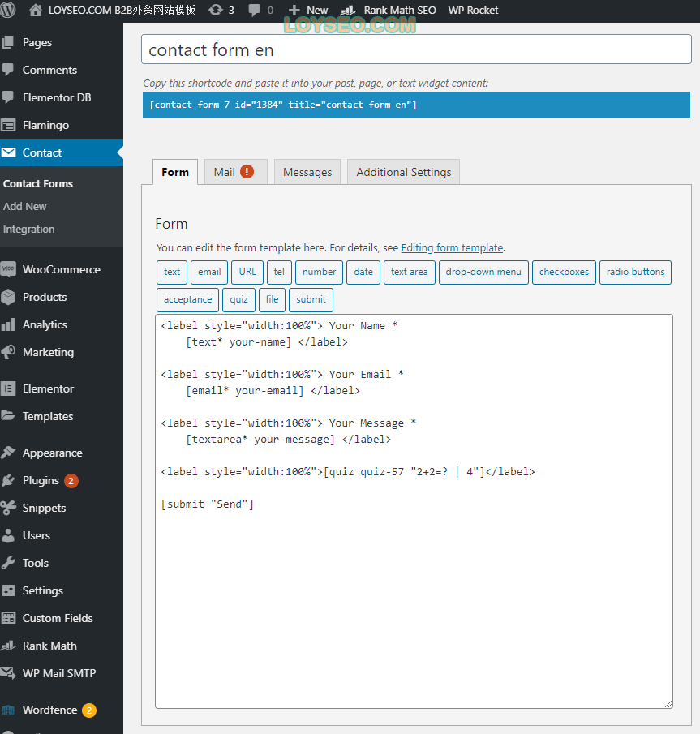Open the WooCommerce sidebar icon
Viewport: 700px width, 734px height.
click(x=8, y=269)
